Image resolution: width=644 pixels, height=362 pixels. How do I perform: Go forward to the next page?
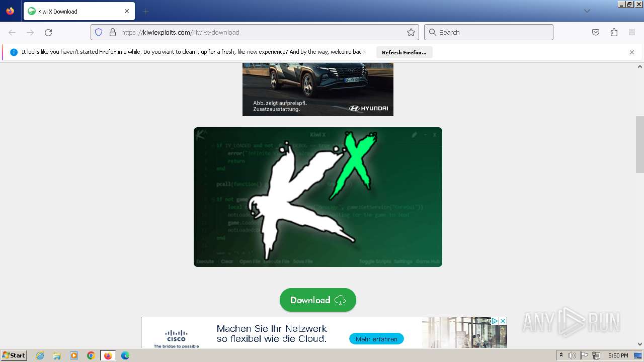tap(30, 32)
